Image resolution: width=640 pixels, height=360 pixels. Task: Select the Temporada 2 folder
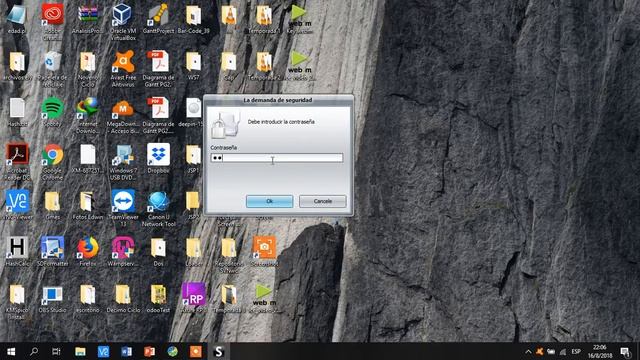(264, 65)
